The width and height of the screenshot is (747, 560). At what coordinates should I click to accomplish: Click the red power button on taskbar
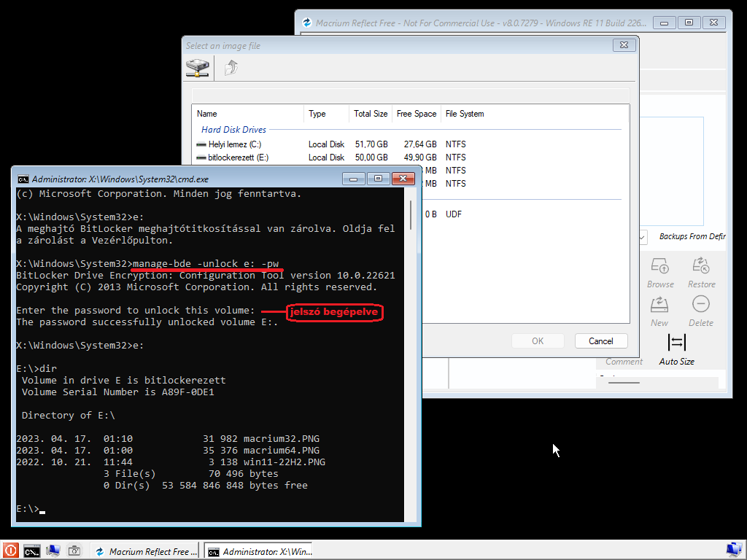click(10, 551)
